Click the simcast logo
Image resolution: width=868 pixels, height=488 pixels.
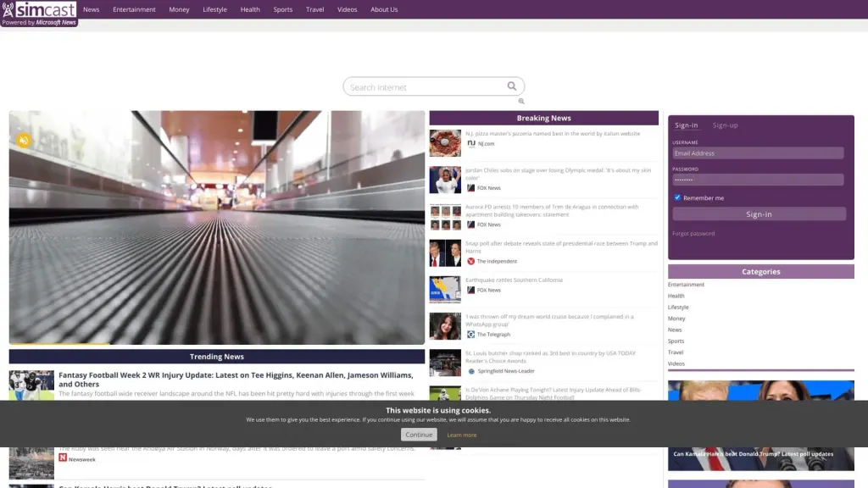pyautogui.click(x=39, y=14)
